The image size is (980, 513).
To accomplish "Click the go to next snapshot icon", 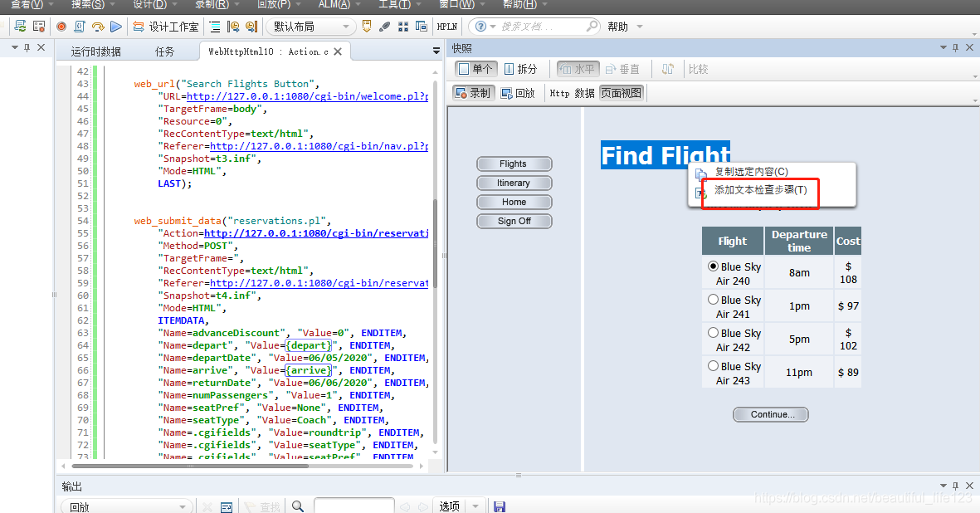I will click(x=251, y=27).
